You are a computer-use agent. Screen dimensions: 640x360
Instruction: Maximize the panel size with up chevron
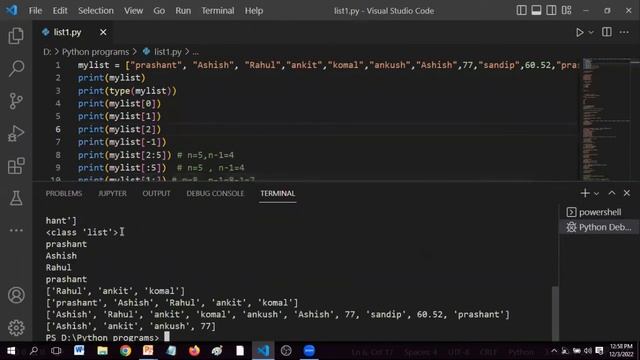click(x=611, y=193)
